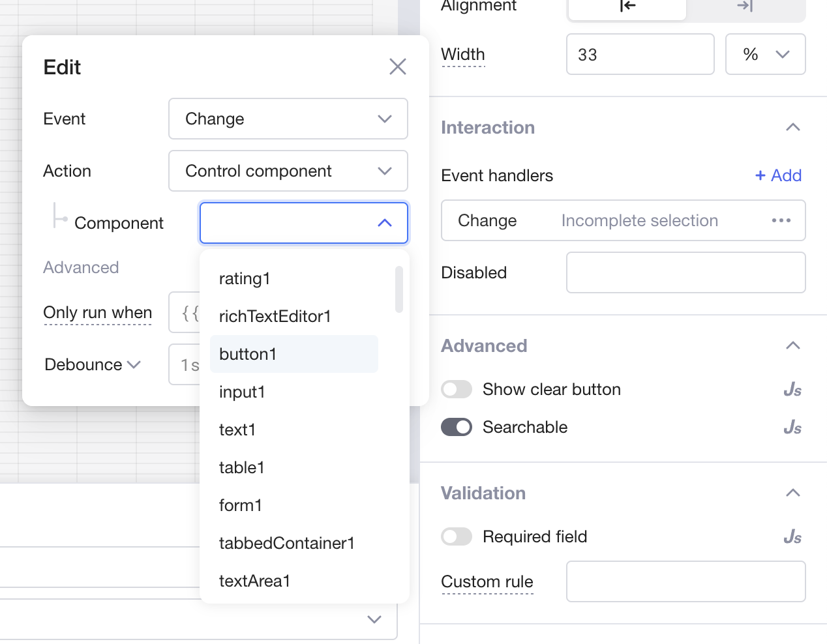Open the three-dot menu on Change handler
827x644 pixels.
coord(781,220)
